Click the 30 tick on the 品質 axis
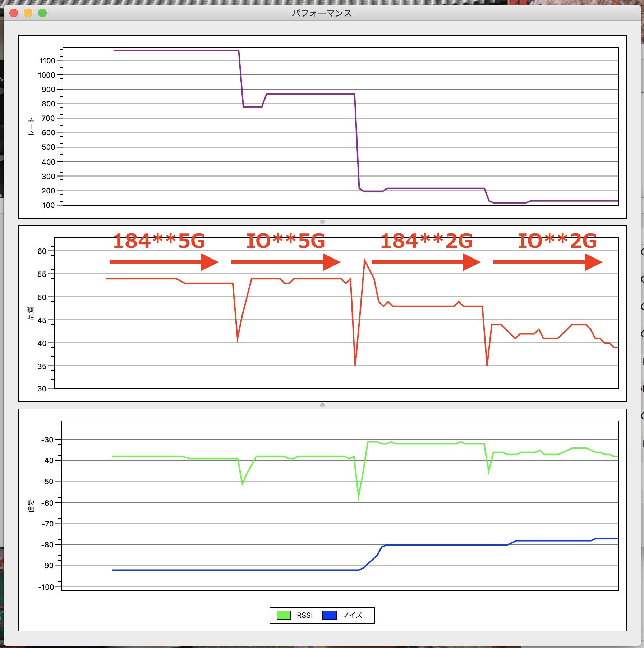 [42, 389]
